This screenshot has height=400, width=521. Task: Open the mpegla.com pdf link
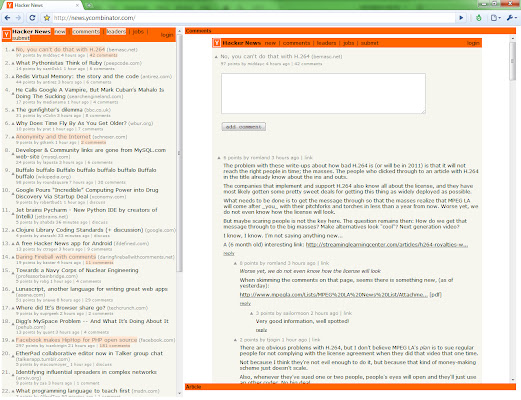pos(333,295)
